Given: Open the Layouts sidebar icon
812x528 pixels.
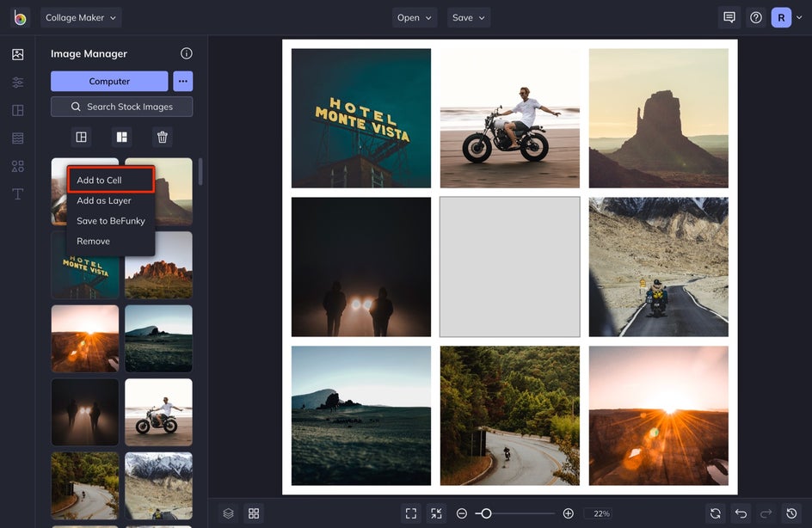Looking at the screenshot, I should point(17,110).
